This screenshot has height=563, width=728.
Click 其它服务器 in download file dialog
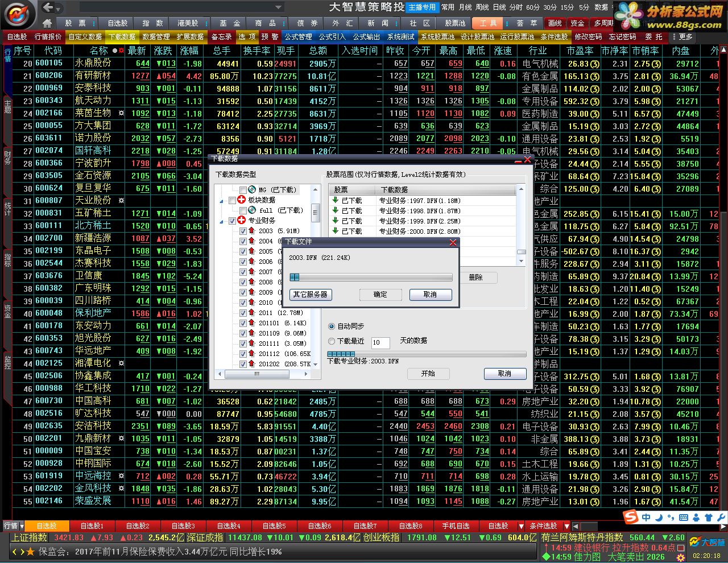click(310, 295)
